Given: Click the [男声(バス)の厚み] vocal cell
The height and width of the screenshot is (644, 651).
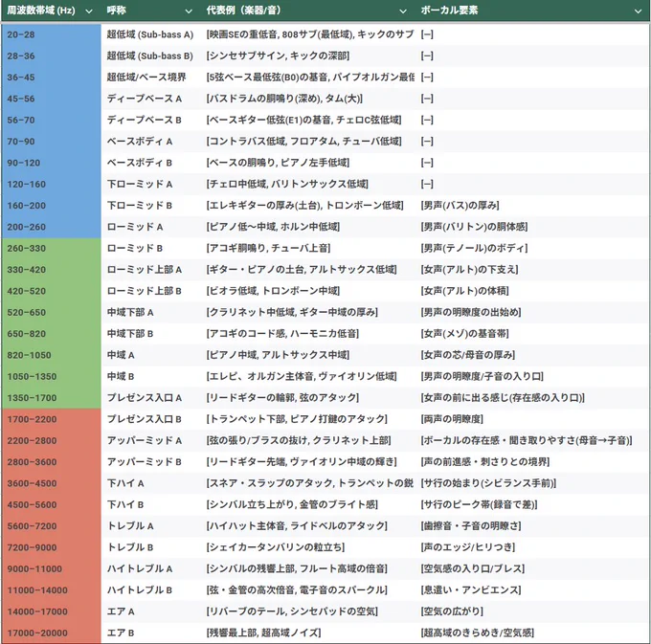Looking at the screenshot, I should pos(532,206).
